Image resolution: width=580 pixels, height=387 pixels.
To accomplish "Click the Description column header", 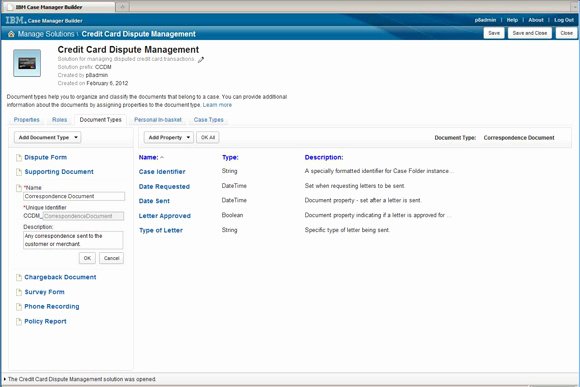I will [324, 158].
